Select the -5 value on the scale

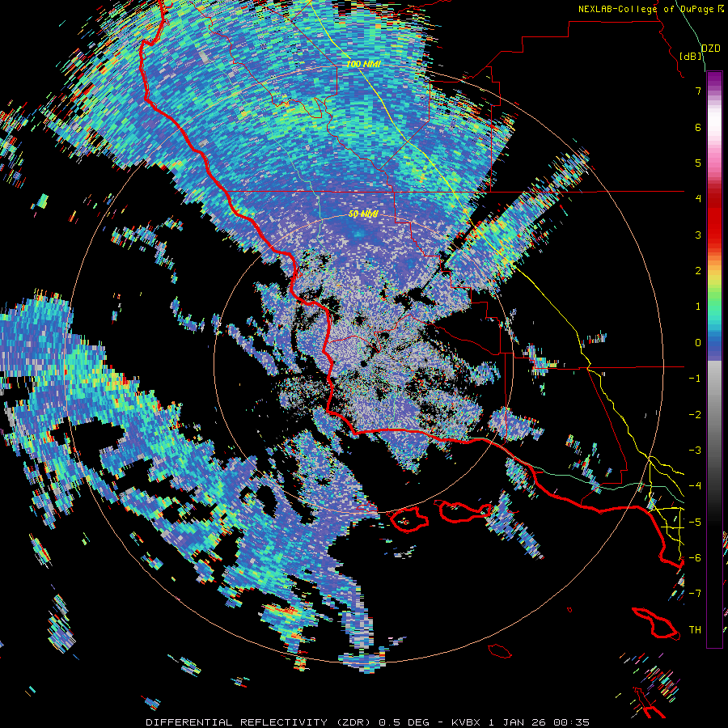[x=695, y=523]
